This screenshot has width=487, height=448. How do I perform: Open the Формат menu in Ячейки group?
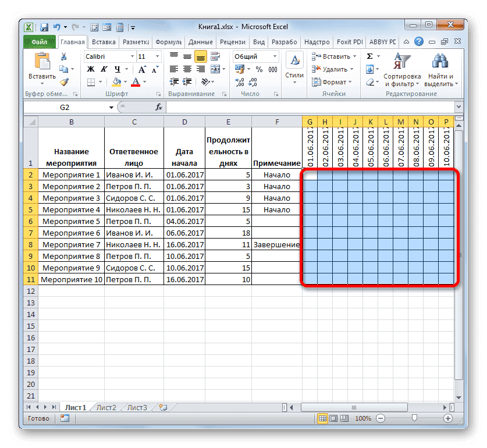(x=333, y=82)
